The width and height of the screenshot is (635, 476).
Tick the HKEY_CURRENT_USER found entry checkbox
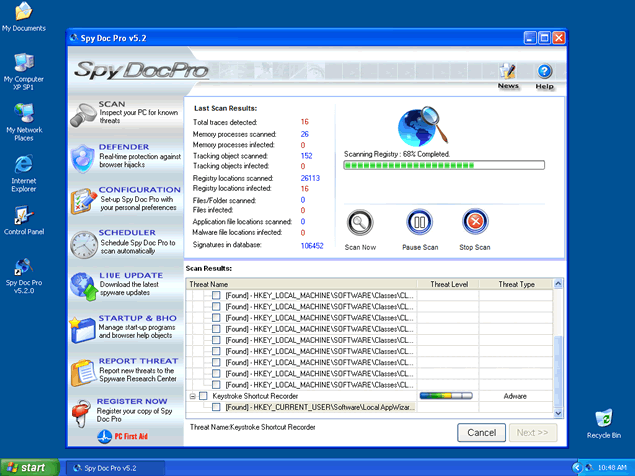[216, 408]
